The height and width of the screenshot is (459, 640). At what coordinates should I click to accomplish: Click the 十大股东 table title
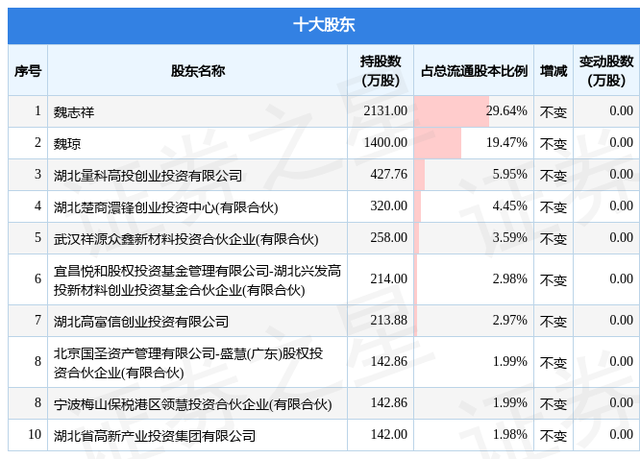pos(319,23)
